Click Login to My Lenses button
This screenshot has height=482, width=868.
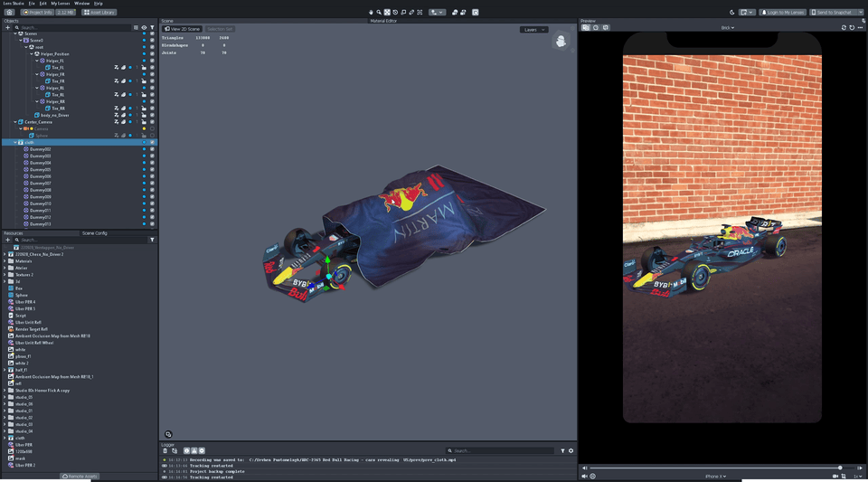point(783,12)
